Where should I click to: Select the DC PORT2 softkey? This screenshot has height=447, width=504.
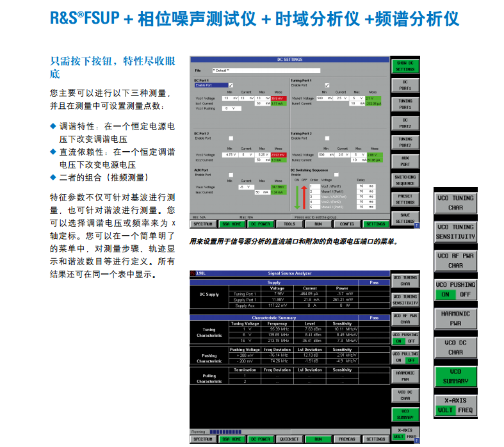pyautogui.click(x=405, y=123)
